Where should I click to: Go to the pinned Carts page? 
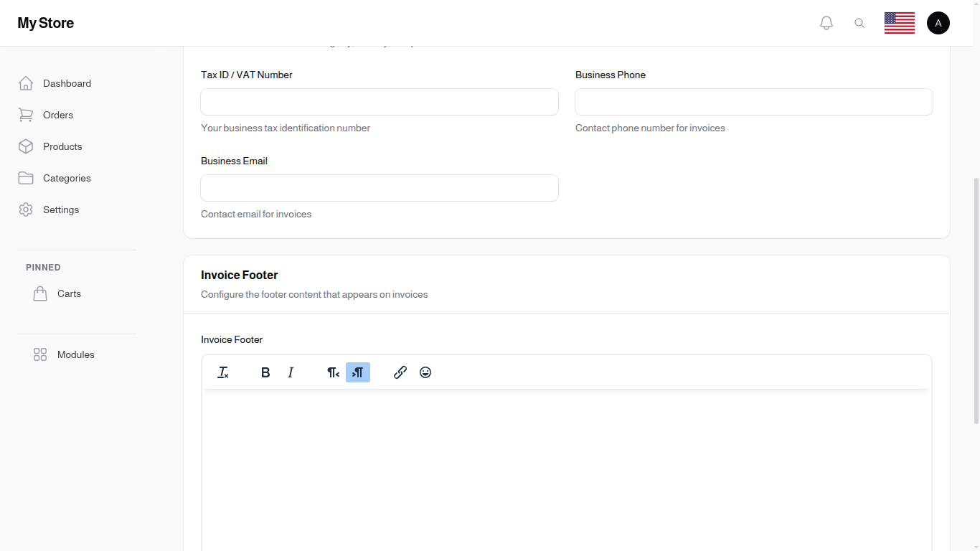point(69,293)
